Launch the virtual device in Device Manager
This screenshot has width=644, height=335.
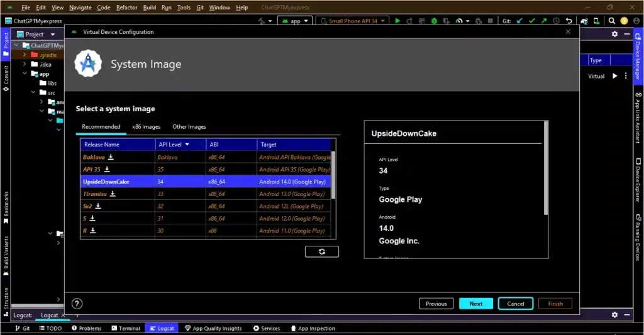click(x=615, y=76)
